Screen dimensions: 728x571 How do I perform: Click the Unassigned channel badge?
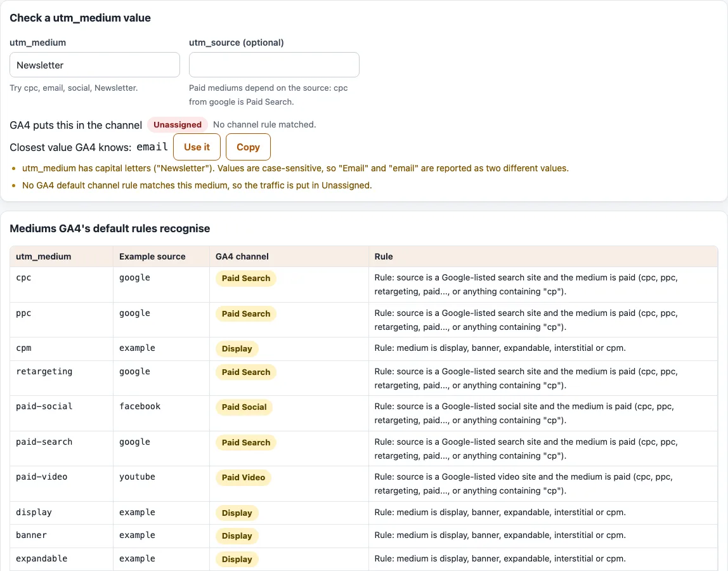point(178,124)
